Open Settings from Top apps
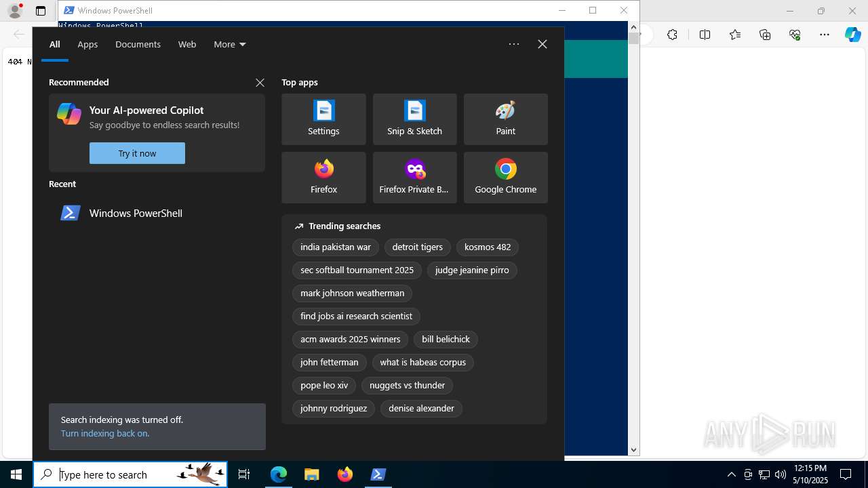Viewport: 868px width, 488px height. [x=323, y=119]
